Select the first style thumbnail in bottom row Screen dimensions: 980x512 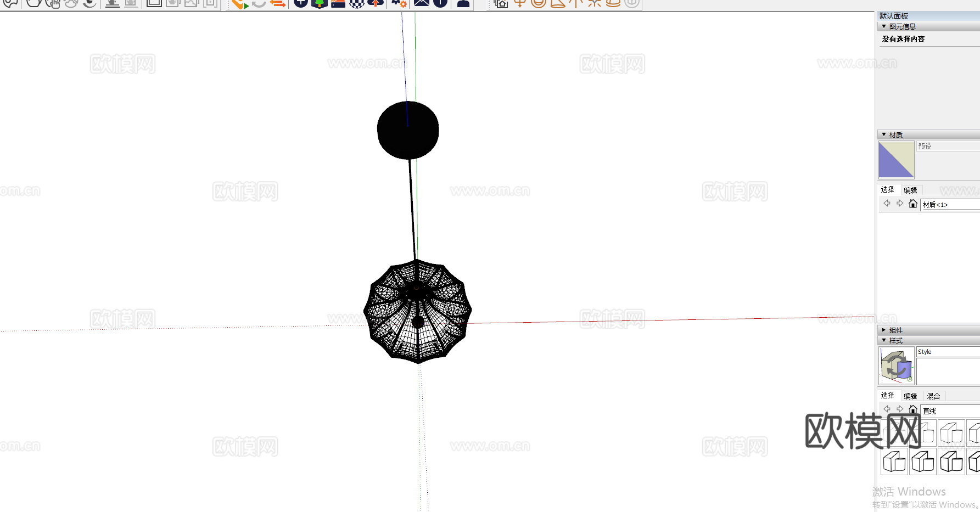tap(894, 462)
